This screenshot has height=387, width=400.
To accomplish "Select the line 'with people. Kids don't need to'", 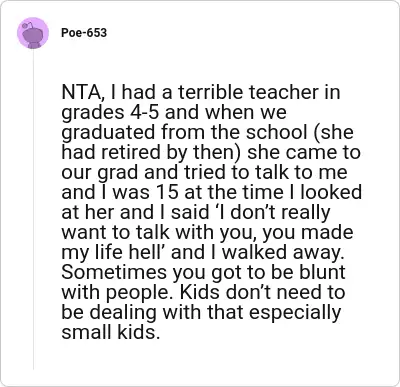I will click(x=203, y=292).
